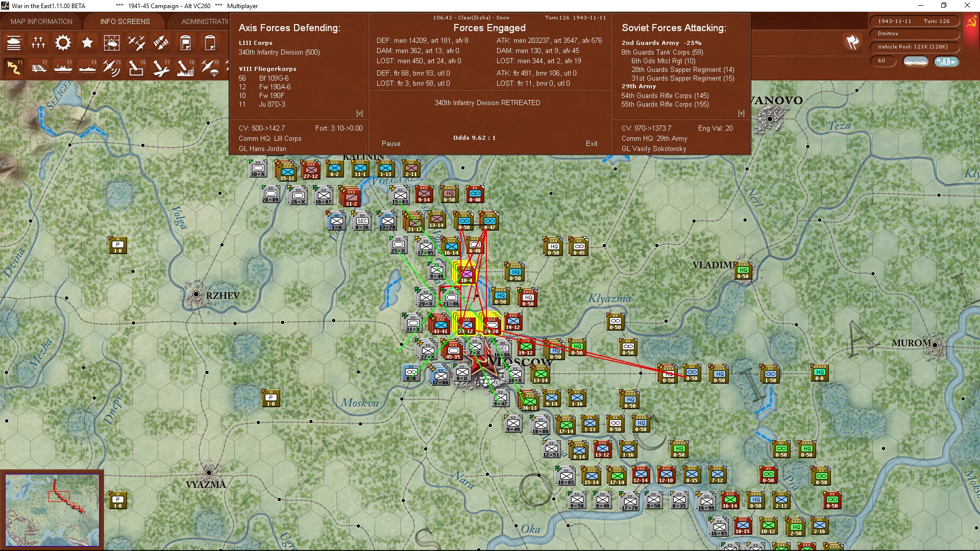980x551 pixels.
Task: Expand Soviet attacking forces list via [v]
Action: (x=741, y=113)
